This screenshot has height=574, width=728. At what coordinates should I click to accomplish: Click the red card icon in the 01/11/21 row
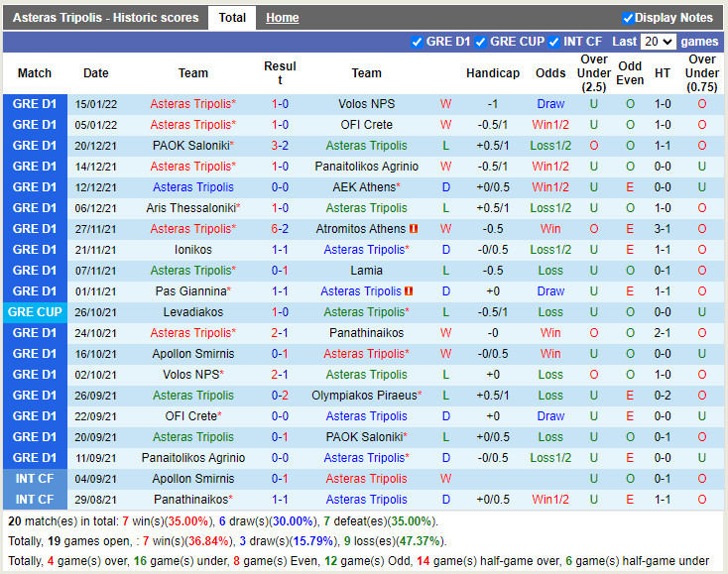(408, 291)
